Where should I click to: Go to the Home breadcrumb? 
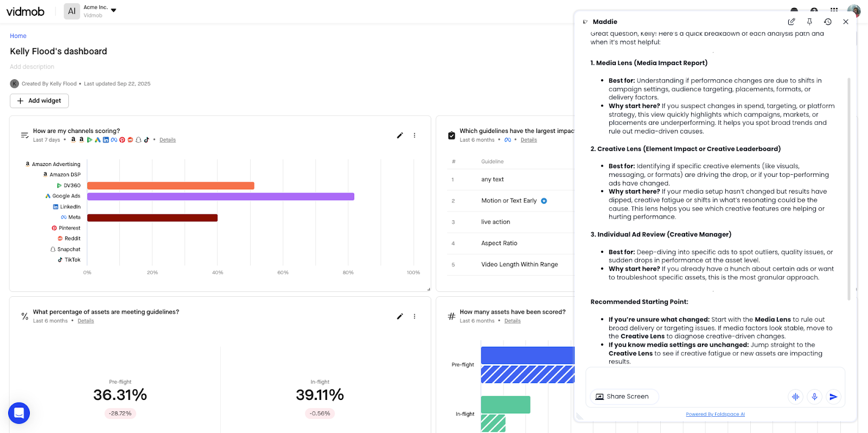pos(18,36)
